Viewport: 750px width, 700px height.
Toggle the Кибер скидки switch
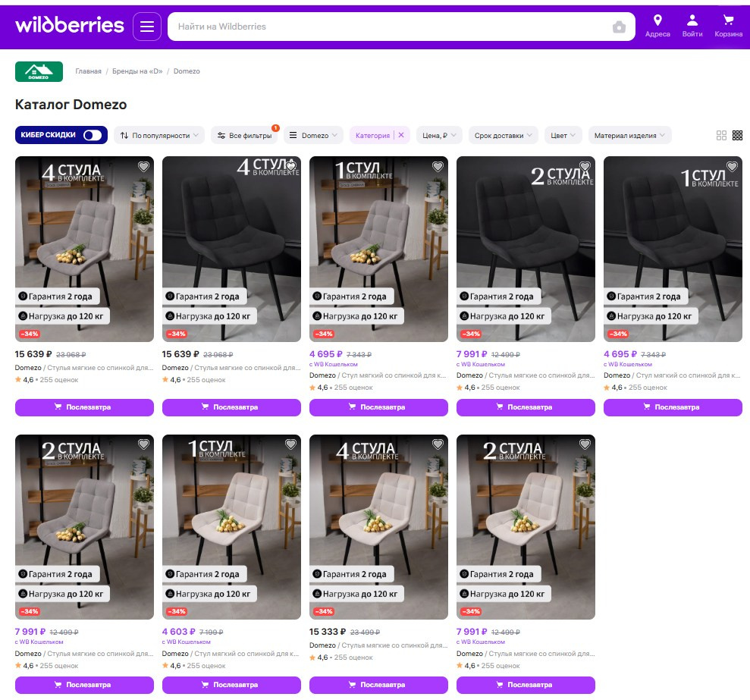pos(93,135)
